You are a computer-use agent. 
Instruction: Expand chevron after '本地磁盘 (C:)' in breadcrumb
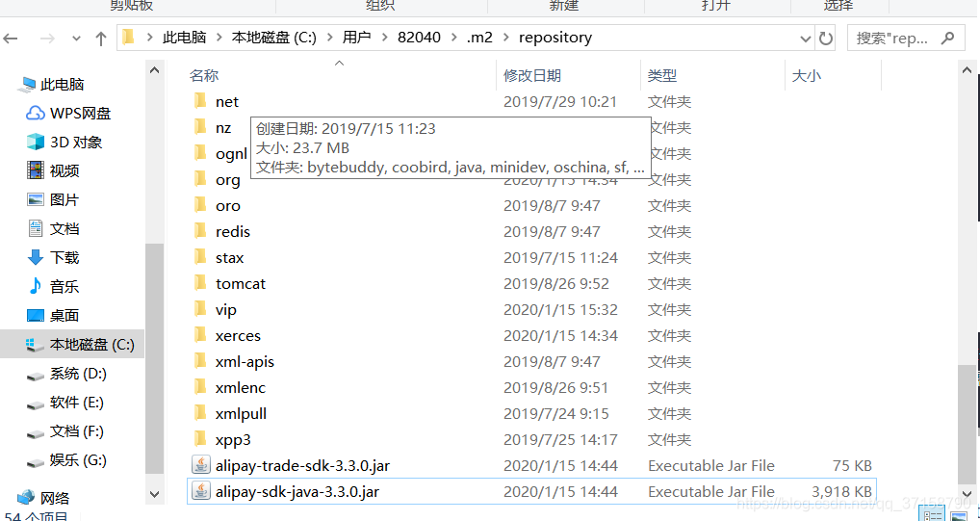[329, 38]
